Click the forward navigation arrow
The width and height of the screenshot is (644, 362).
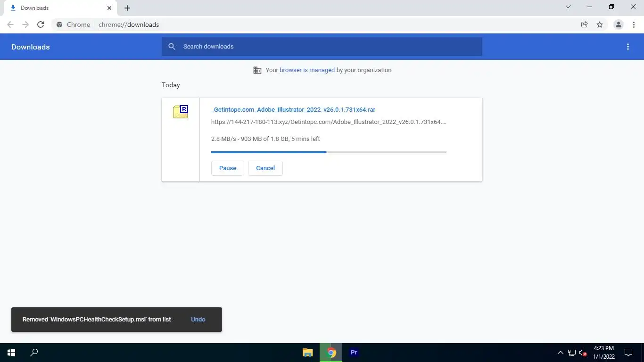point(25,25)
